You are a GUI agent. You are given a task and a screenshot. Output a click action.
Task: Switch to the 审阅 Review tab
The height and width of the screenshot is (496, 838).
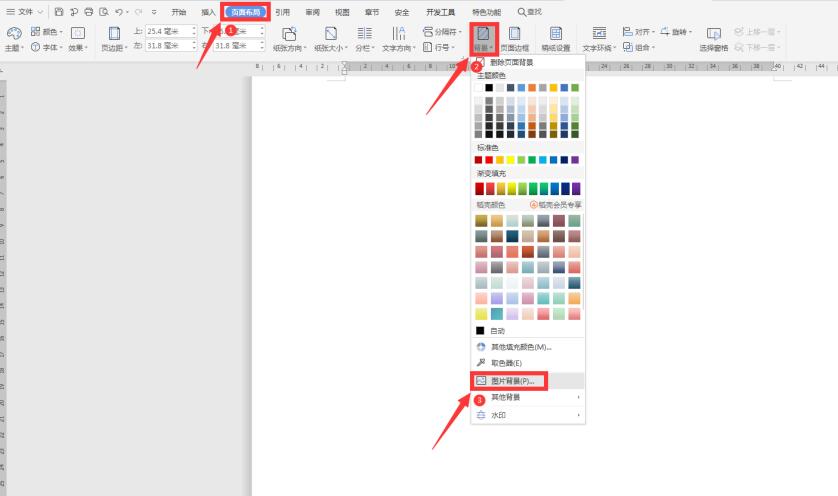pos(313,12)
